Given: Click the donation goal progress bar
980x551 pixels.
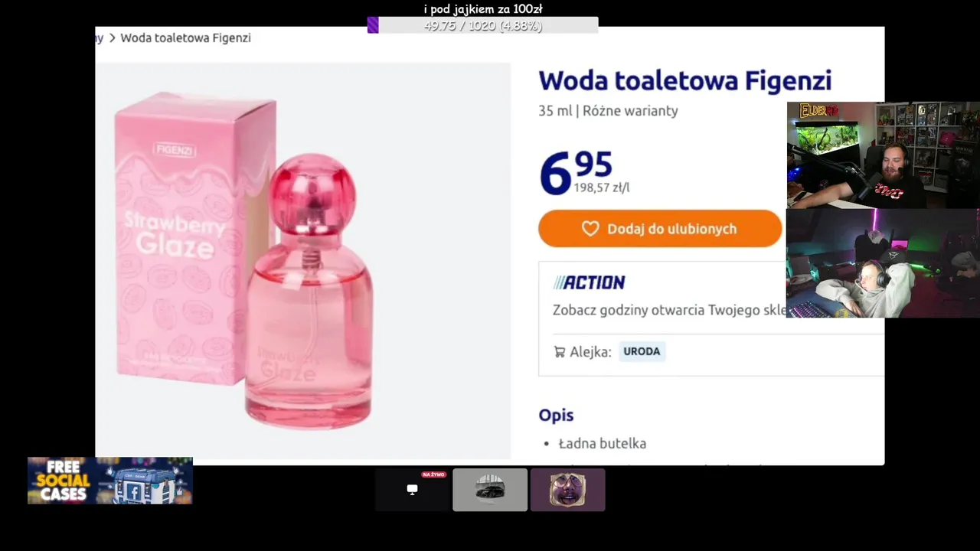Looking at the screenshot, I should pyautogui.click(x=483, y=25).
